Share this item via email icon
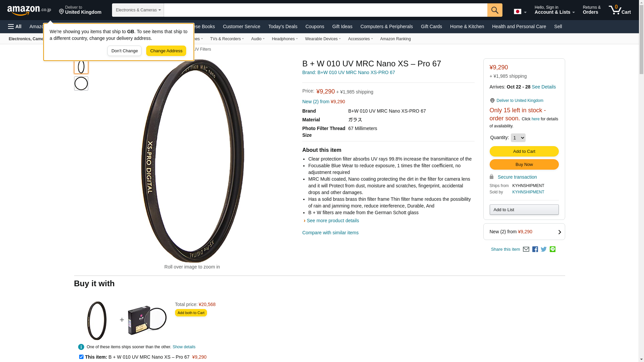 [526, 249]
